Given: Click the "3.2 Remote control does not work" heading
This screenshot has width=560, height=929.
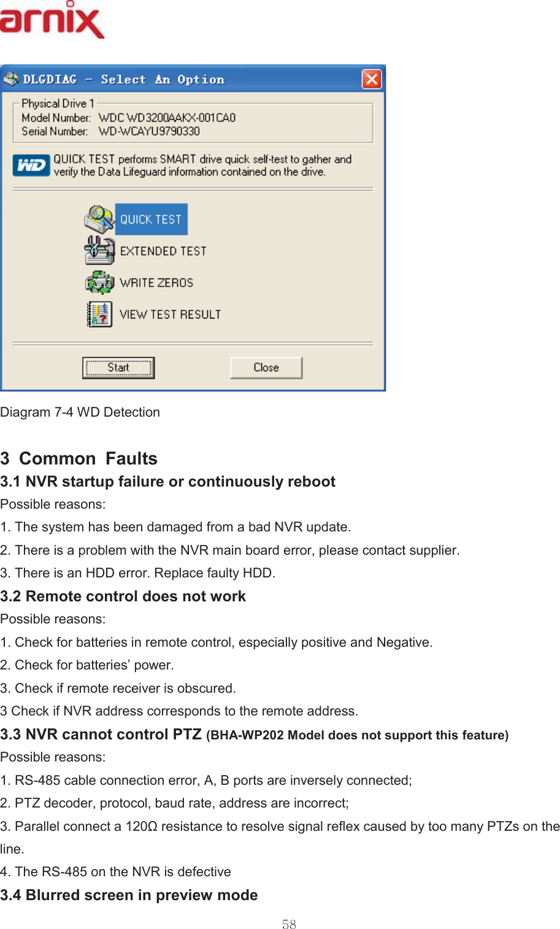Looking at the screenshot, I should tap(123, 596).
